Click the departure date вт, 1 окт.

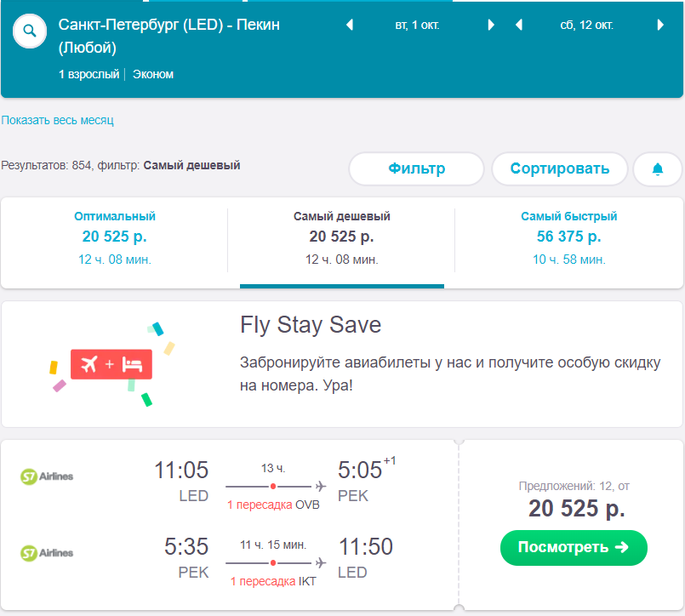[x=417, y=26]
